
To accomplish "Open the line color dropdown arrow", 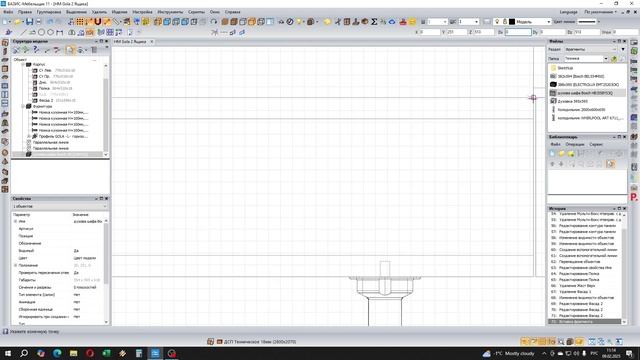I will (x=599, y=22).
